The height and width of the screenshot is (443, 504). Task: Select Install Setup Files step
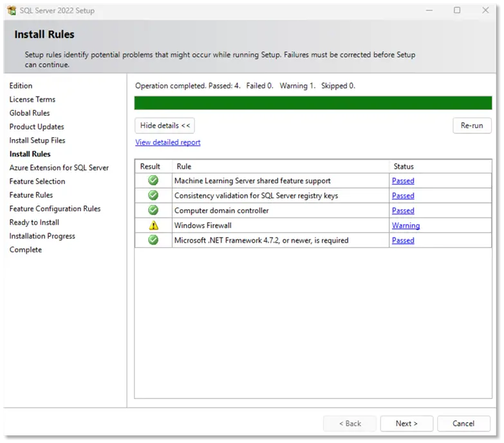coord(37,140)
